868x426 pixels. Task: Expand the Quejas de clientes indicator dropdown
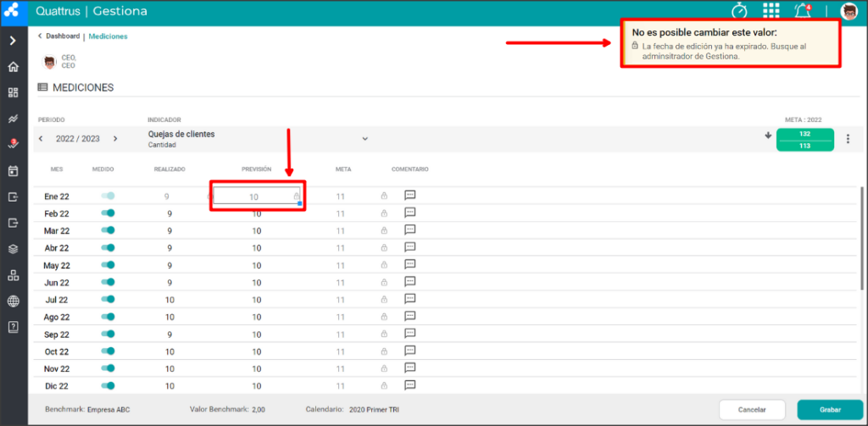tap(364, 138)
